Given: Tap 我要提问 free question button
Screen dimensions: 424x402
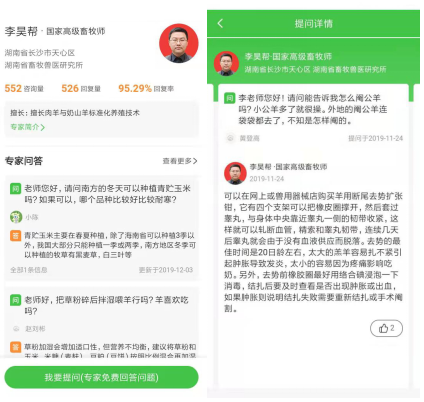Looking at the screenshot, I should pos(101,377).
